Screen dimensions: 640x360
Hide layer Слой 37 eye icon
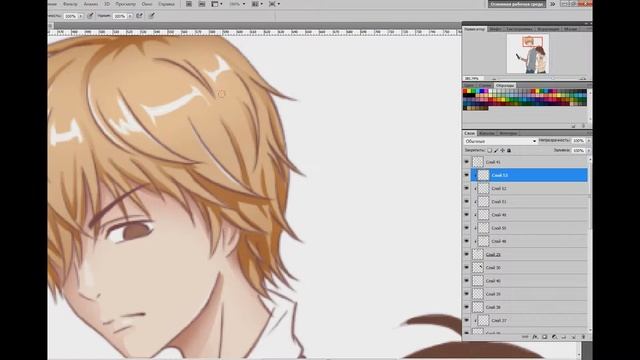point(467,320)
